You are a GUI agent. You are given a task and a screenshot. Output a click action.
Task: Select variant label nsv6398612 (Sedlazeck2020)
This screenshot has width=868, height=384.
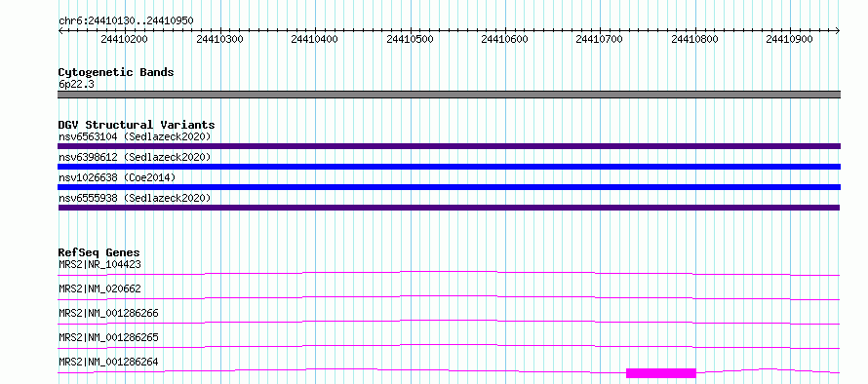click(x=135, y=157)
